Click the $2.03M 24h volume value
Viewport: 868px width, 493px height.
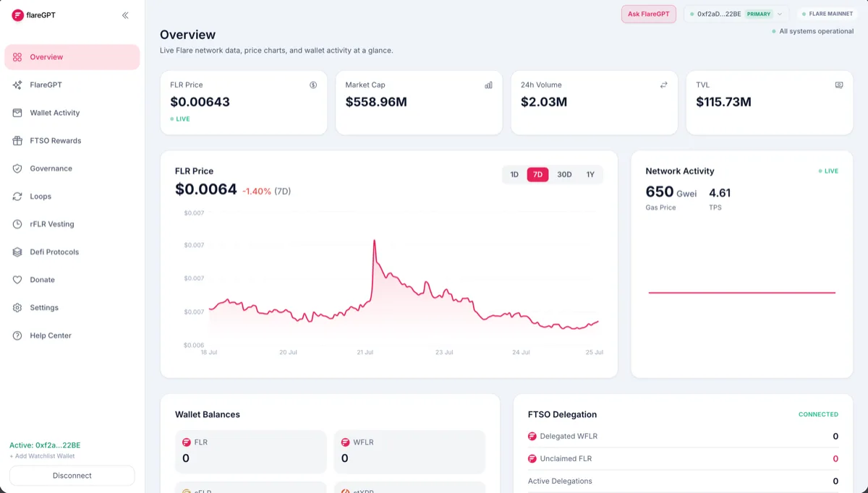pos(544,102)
